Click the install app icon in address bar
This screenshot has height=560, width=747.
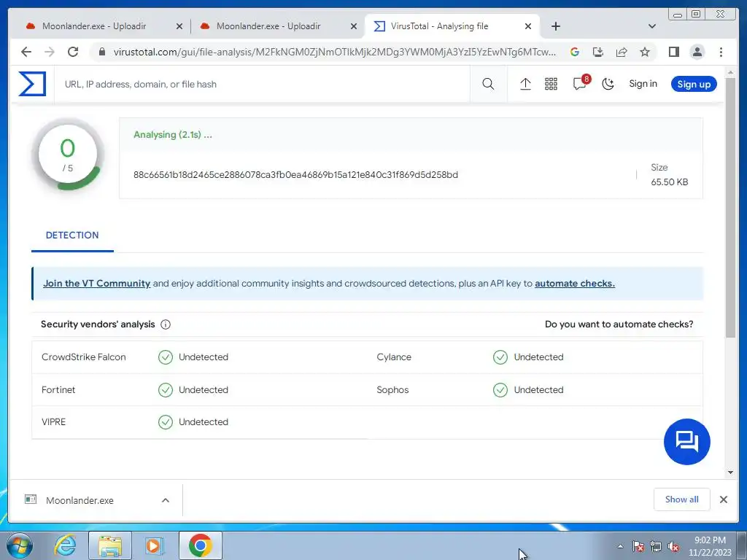598,52
